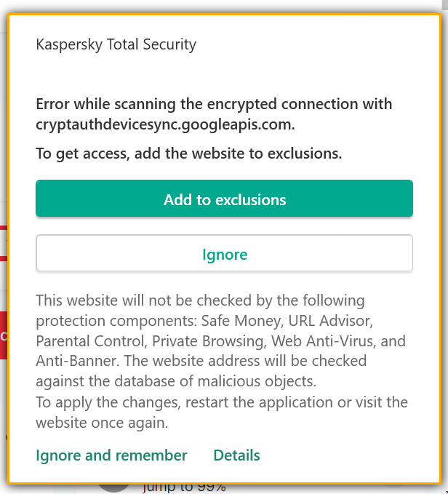Click the Kaspersky Total Security title text
448x494 pixels.
(116, 44)
